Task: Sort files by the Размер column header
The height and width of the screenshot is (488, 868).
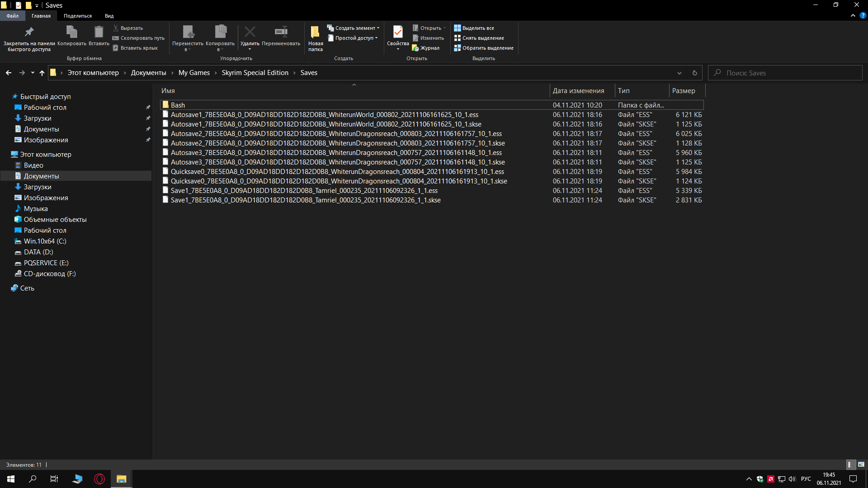Action: (x=683, y=91)
